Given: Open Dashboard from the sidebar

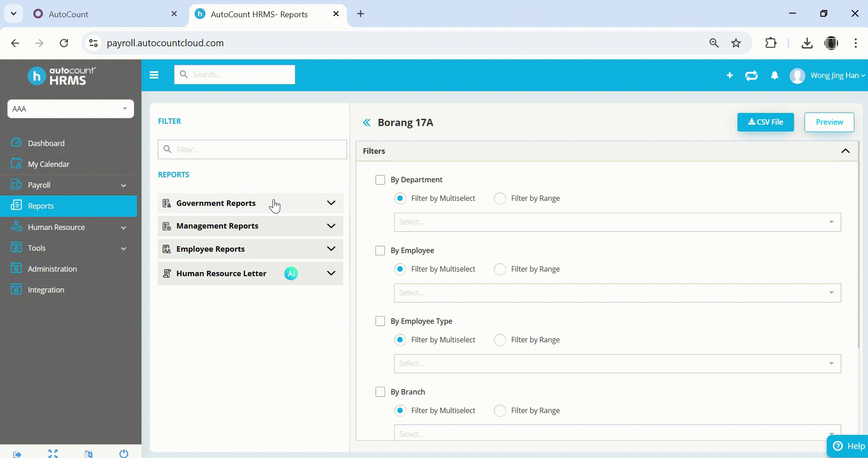Looking at the screenshot, I should coord(46,143).
